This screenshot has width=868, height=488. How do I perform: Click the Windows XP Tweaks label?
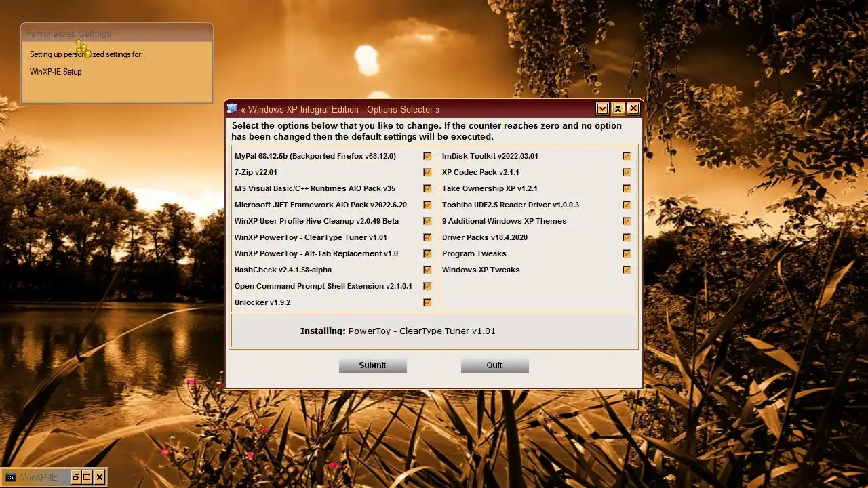pyautogui.click(x=481, y=270)
